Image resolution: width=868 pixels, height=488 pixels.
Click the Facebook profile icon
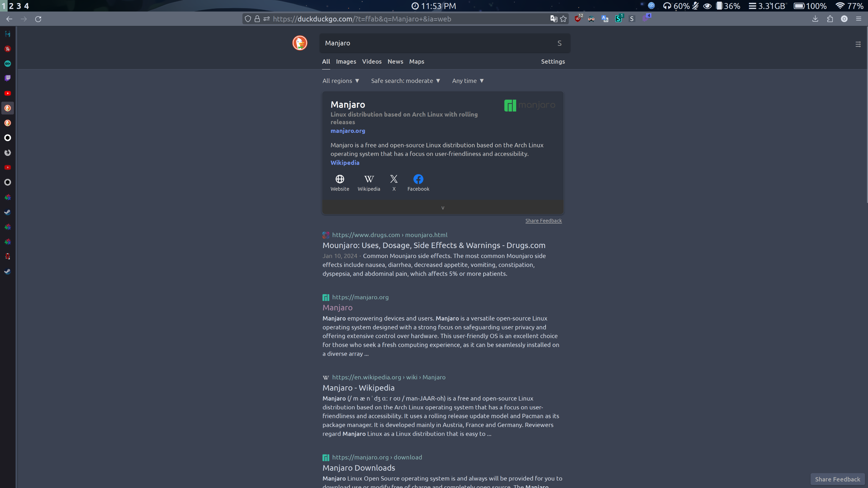(418, 179)
